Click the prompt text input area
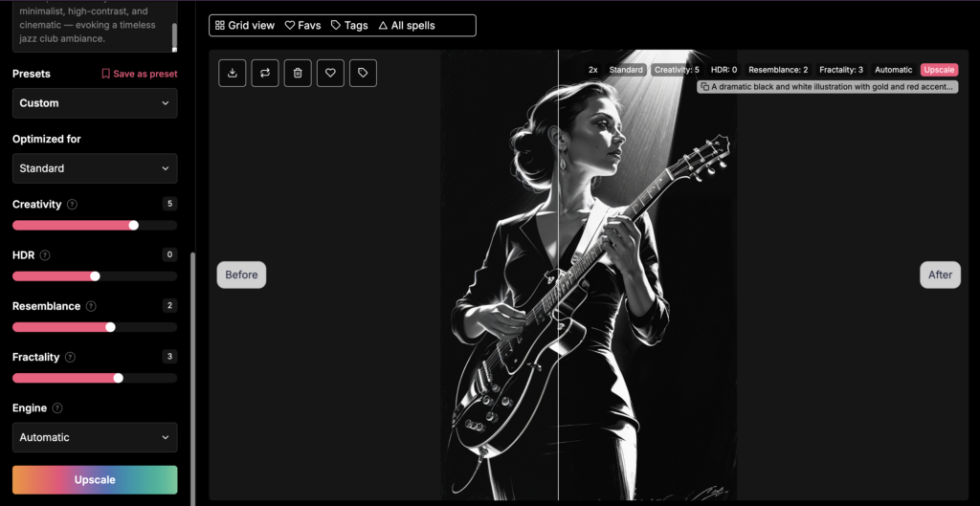980x506 pixels. click(91, 26)
